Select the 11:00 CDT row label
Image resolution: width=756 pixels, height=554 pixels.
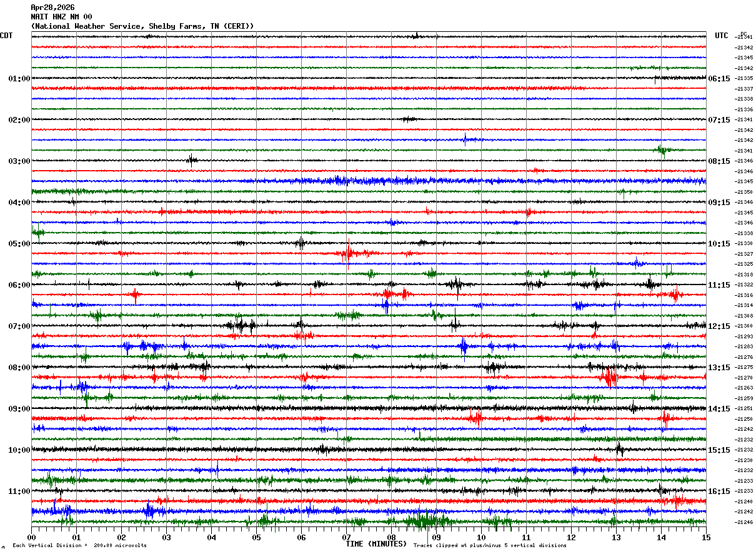click(19, 491)
